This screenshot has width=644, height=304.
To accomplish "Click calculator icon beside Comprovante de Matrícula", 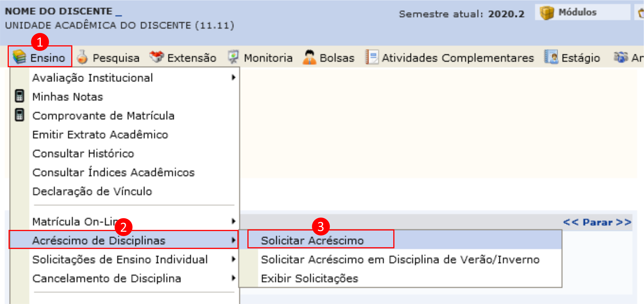I will pos(20,115).
